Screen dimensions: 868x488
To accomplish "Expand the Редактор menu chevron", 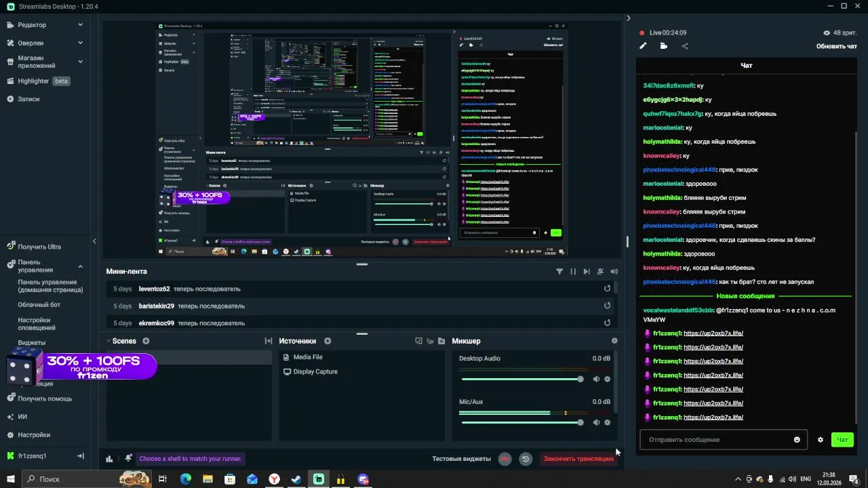I will click(80, 25).
